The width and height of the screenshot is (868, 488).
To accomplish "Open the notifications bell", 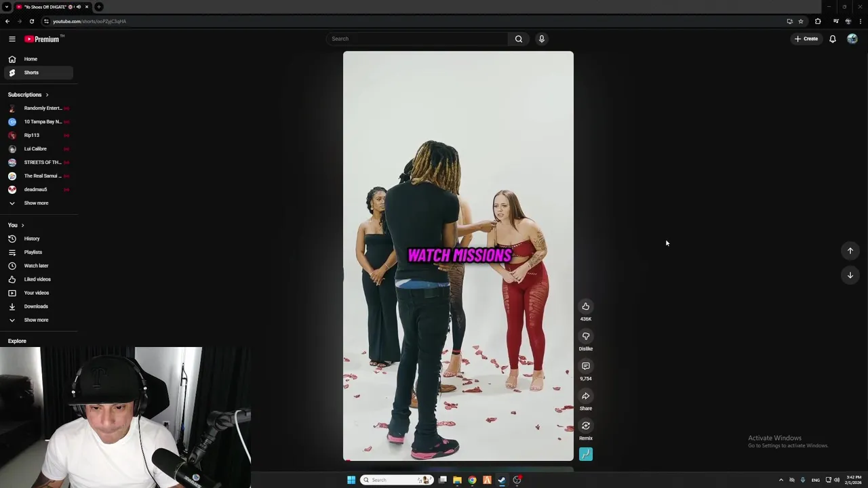I will tap(833, 39).
